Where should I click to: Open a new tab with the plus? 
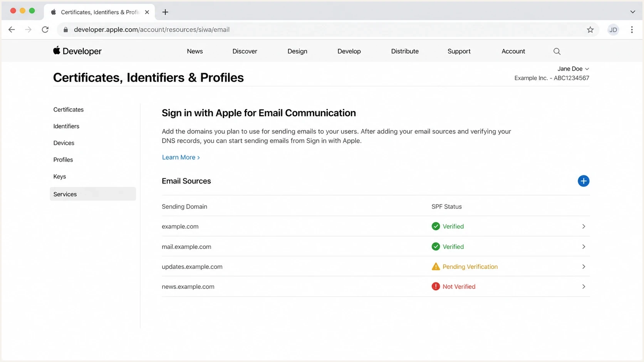(x=165, y=12)
